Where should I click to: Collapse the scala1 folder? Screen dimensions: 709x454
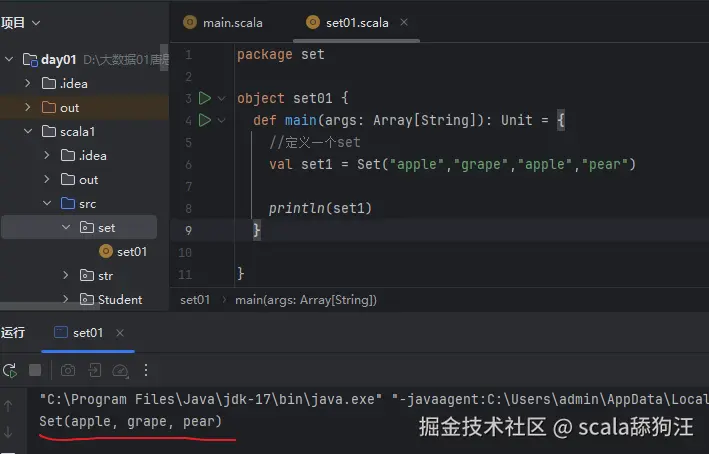[28, 131]
